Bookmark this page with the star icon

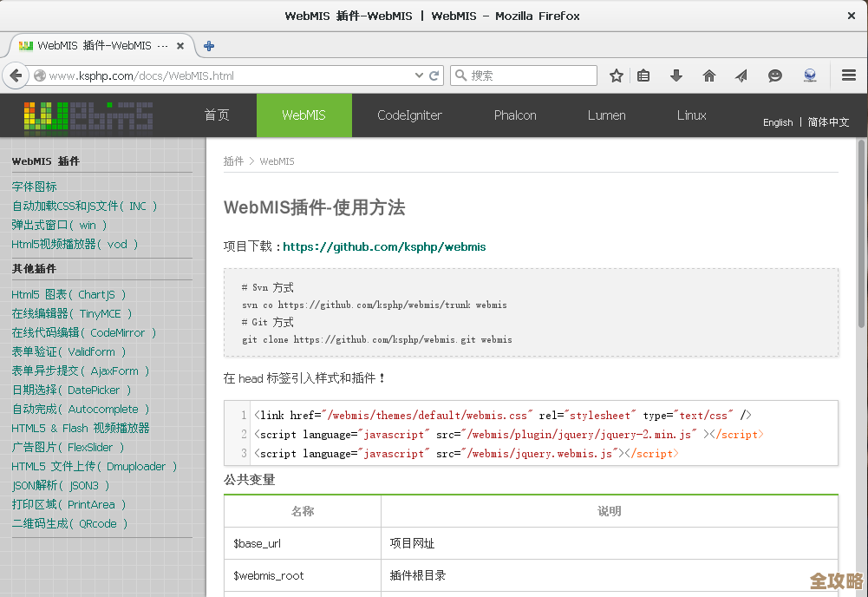pos(617,75)
